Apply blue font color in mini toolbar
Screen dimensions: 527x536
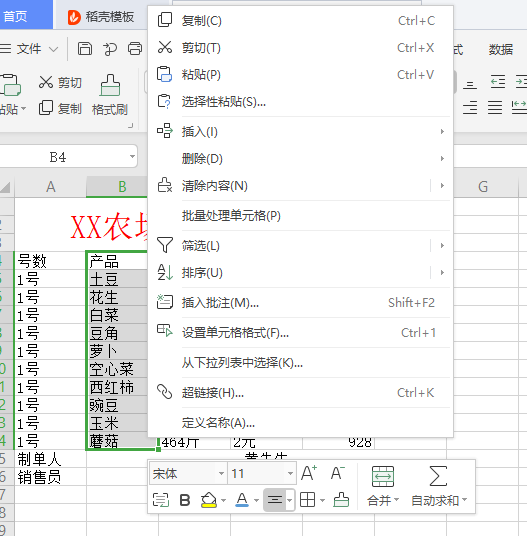[242, 500]
